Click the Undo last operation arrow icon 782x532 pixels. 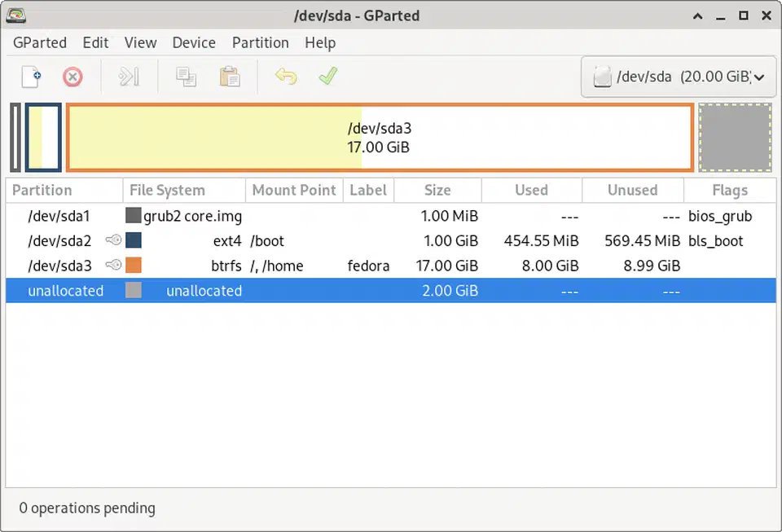pyautogui.click(x=284, y=77)
